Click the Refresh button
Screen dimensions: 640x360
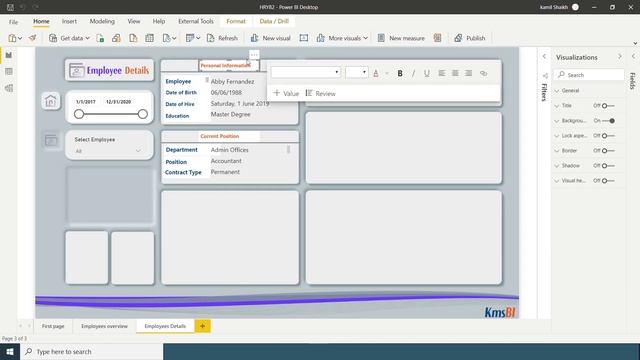222,38
